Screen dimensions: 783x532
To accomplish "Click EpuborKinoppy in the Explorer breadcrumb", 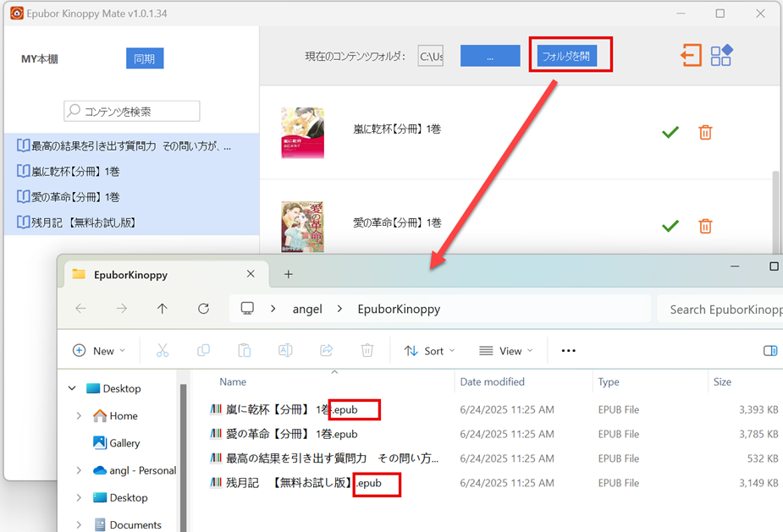I will (399, 309).
